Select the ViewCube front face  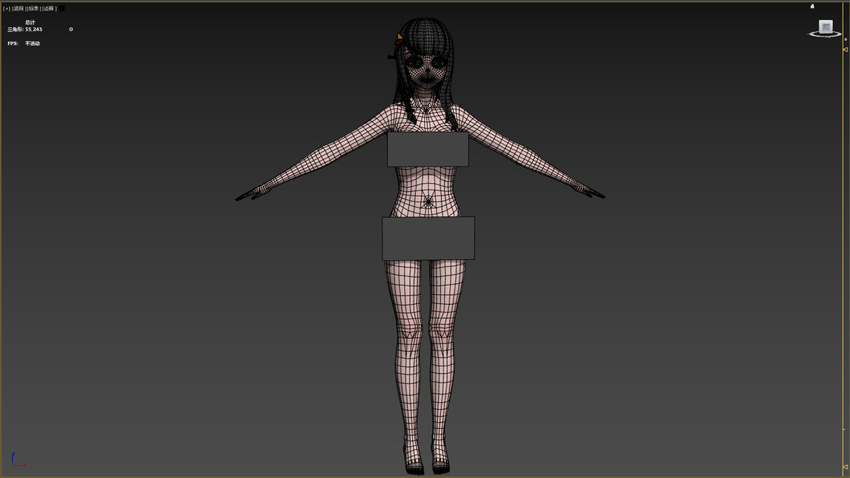(x=825, y=27)
